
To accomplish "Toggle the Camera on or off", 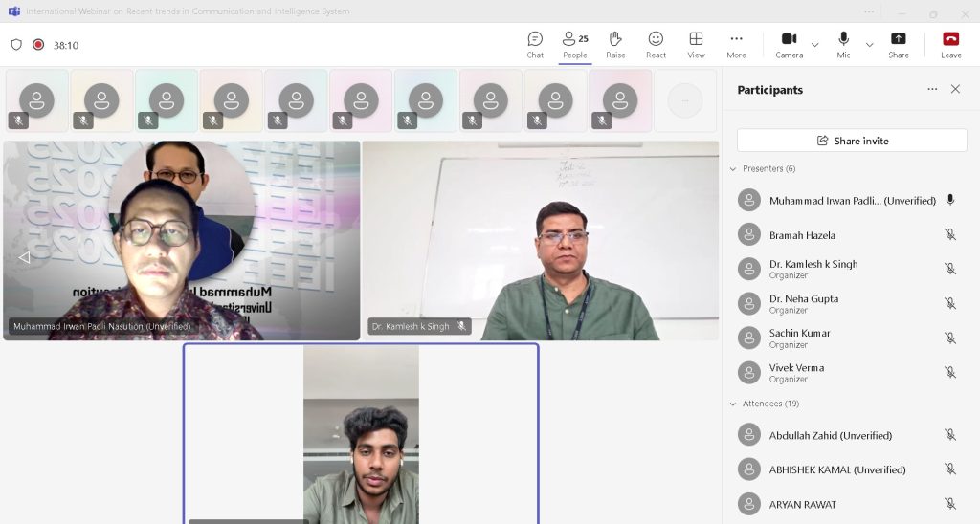I will pyautogui.click(x=789, y=44).
